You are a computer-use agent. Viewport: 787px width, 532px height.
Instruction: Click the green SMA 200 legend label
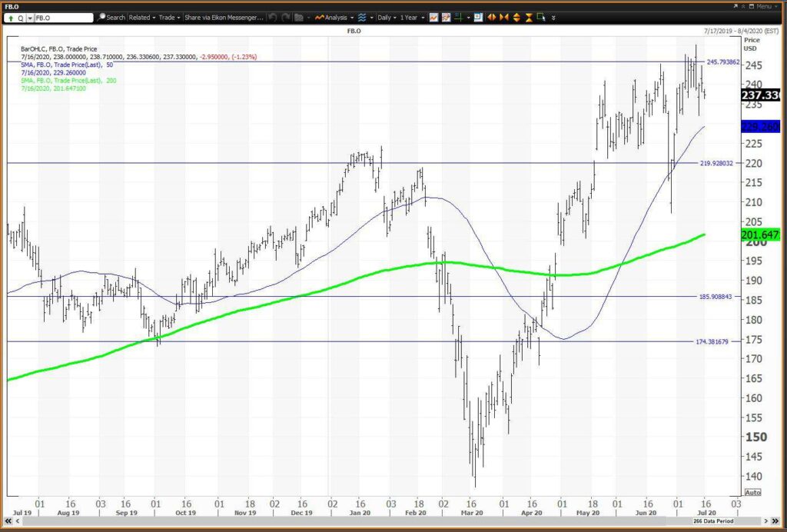pos(68,80)
